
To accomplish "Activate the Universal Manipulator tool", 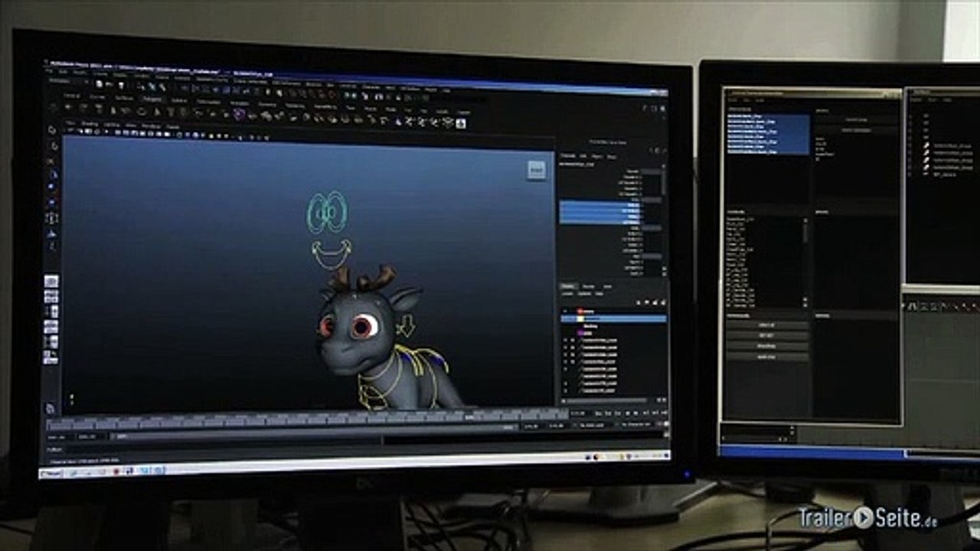I will 52,218.
